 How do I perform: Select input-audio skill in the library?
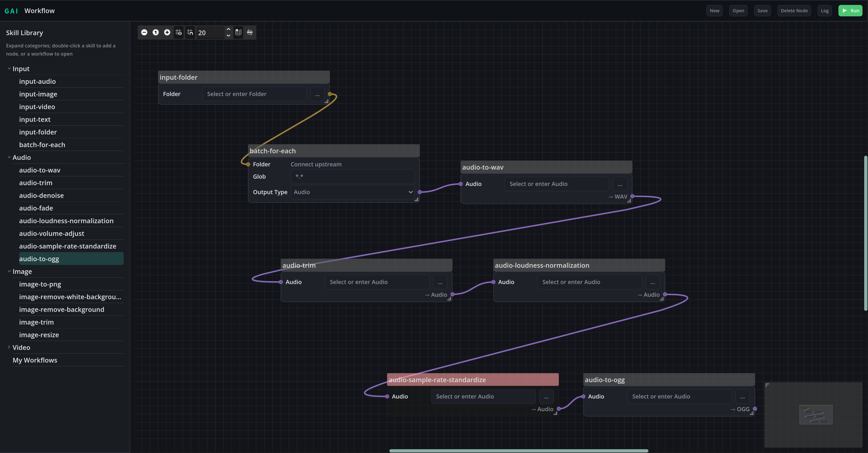tap(71, 81)
